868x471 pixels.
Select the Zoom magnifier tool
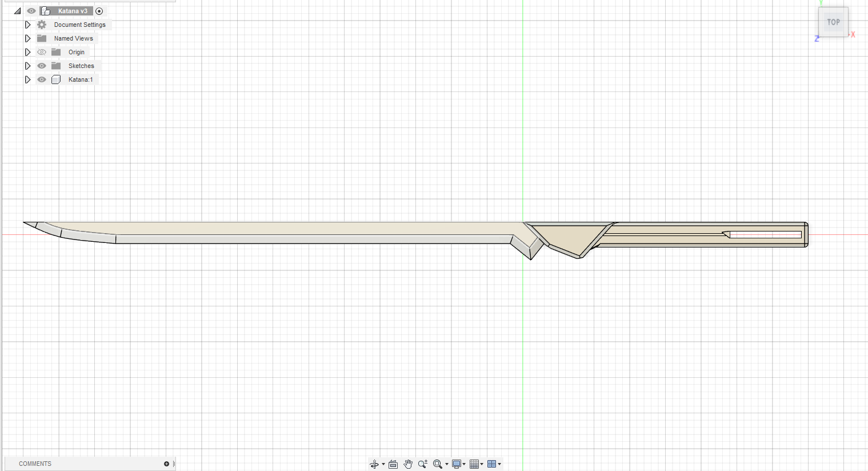coord(423,464)
